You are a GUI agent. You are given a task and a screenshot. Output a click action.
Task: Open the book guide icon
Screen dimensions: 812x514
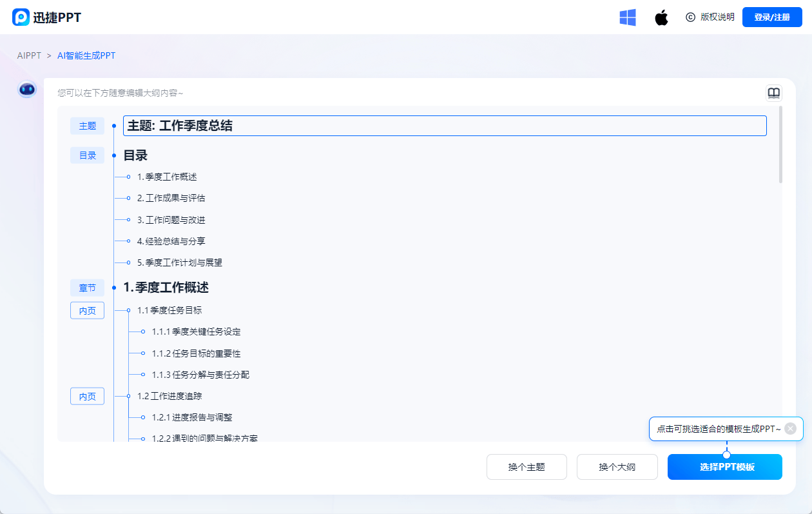(773, 94)
